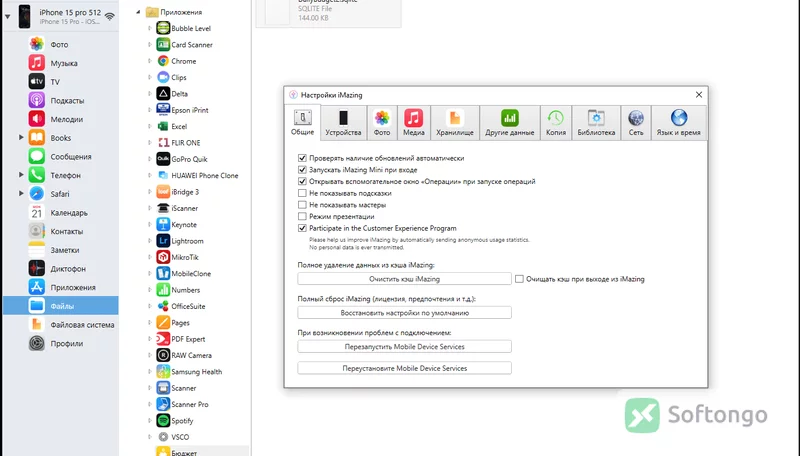800x456 pixels.
Task: Click Восстановить настройки по умолчанию
Action: click(405, 313)
